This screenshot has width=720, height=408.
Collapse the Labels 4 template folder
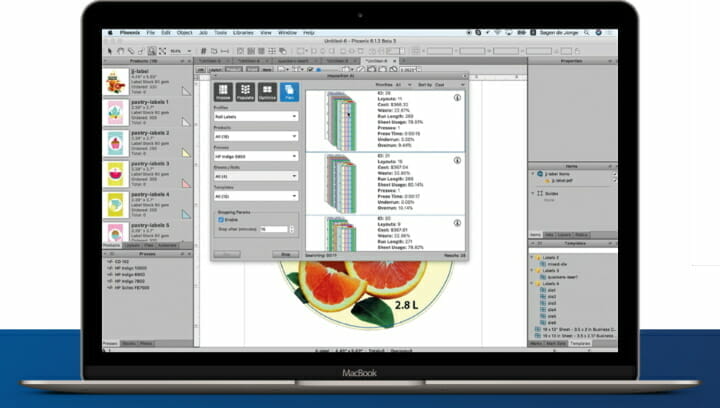(533, 284)
